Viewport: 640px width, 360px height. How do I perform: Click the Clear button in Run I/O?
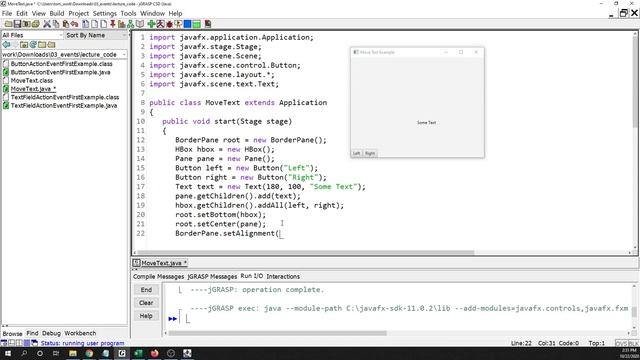[x=146, y=303]
